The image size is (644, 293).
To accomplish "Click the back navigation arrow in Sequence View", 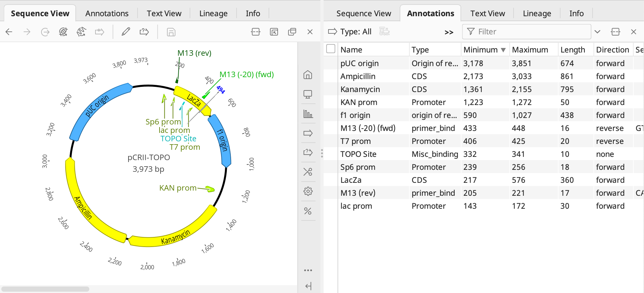I will [x=9, y=32].
